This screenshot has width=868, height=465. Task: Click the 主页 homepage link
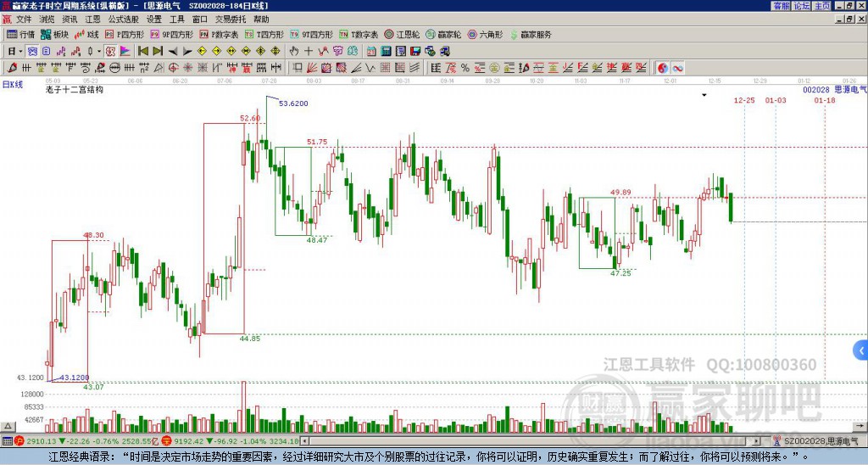[x=822, y=6]
